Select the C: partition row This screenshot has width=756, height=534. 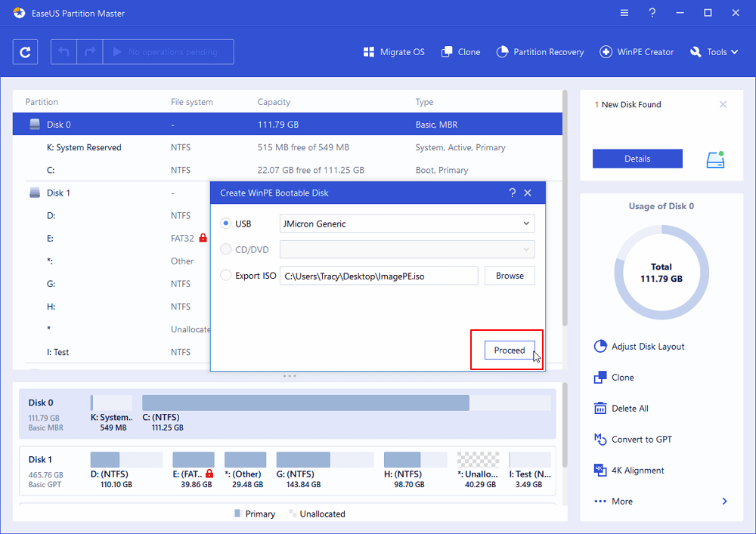pos(287,170)
